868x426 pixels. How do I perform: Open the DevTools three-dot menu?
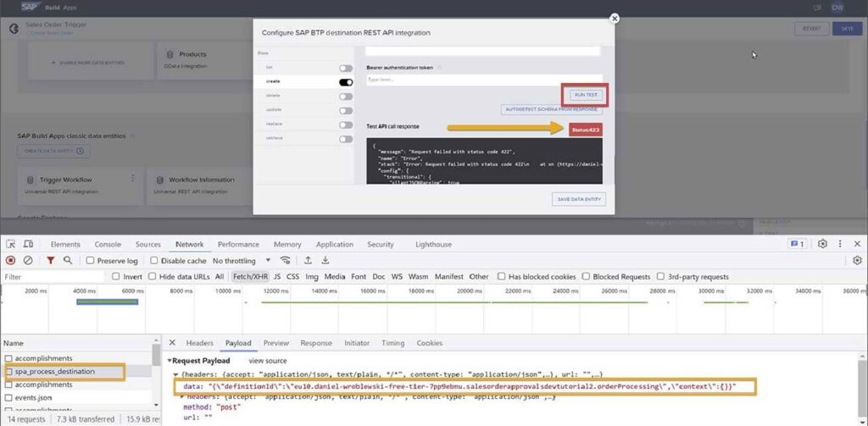(x=840, y=244)
